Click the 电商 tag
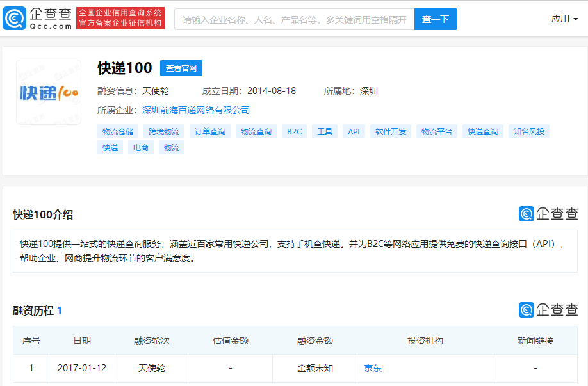 [x=141, y=148]
